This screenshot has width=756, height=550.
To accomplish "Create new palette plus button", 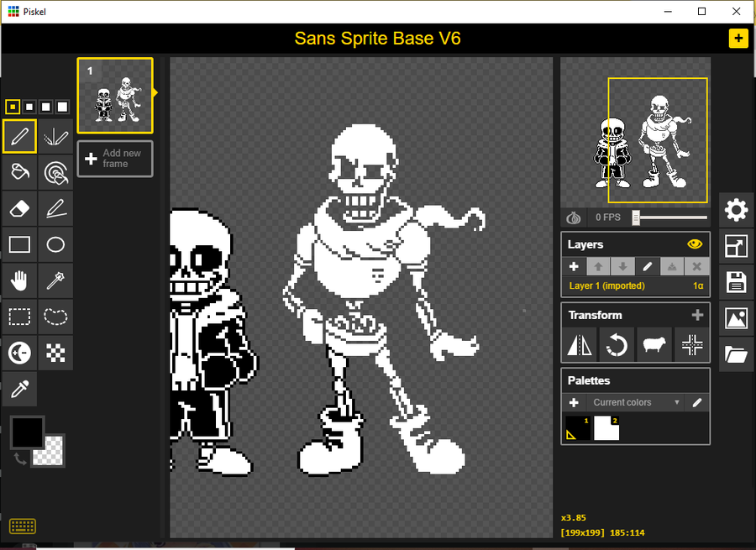I will point(574,402).
